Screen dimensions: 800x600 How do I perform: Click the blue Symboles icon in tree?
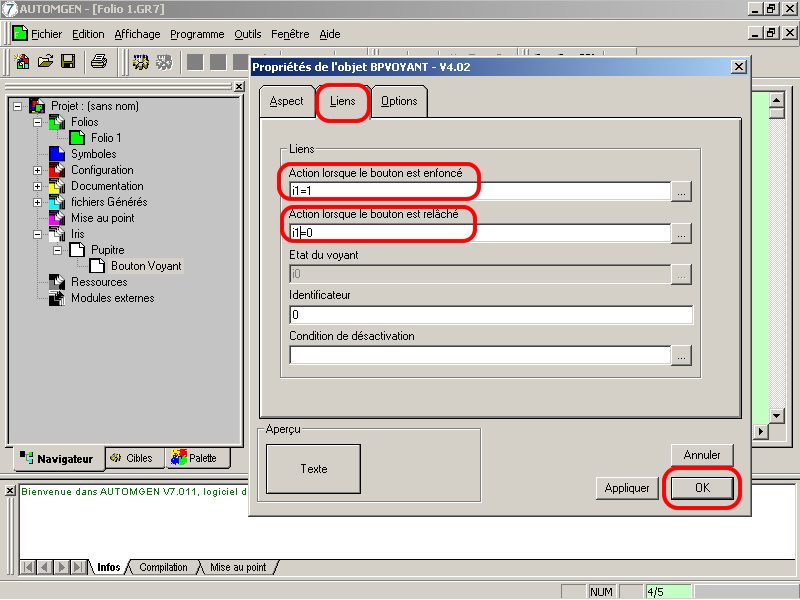click(57, 154)
